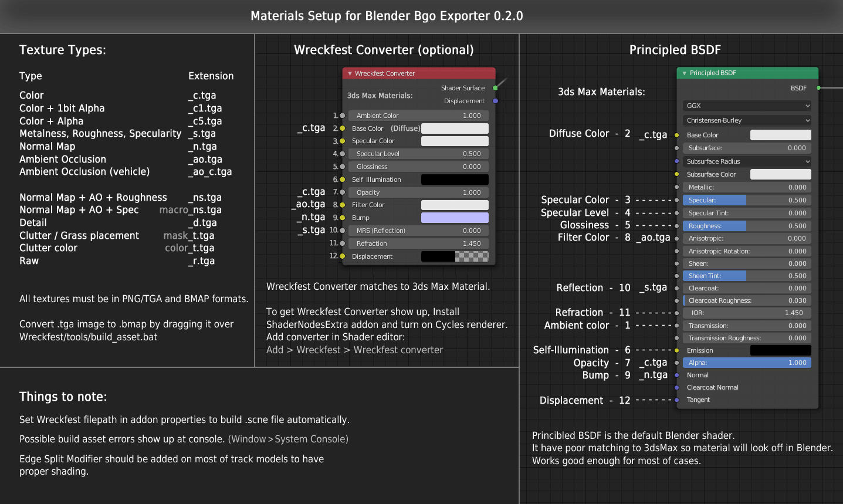
Task: Click the Clearcoat Normal input socket
Action: coord(676,387)
